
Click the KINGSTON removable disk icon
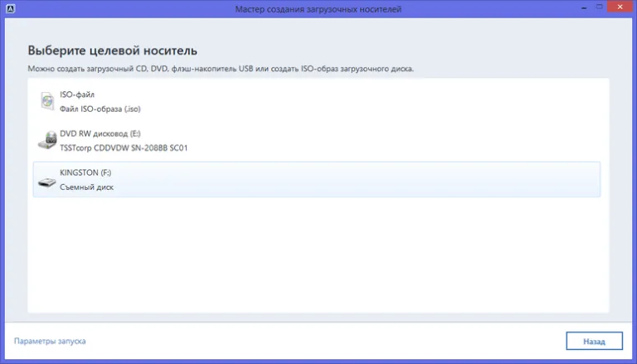coord(47,182)
